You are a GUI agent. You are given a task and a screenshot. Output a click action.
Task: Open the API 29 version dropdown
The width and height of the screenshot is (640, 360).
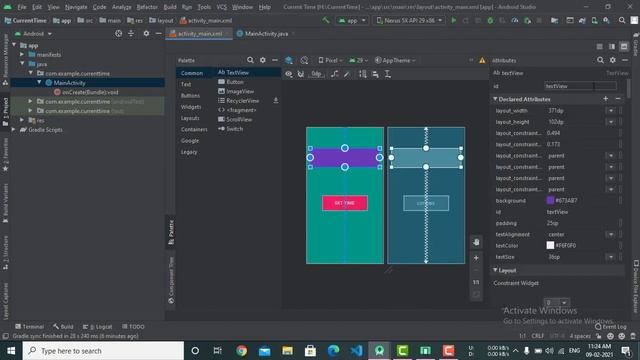click(358, 60)
